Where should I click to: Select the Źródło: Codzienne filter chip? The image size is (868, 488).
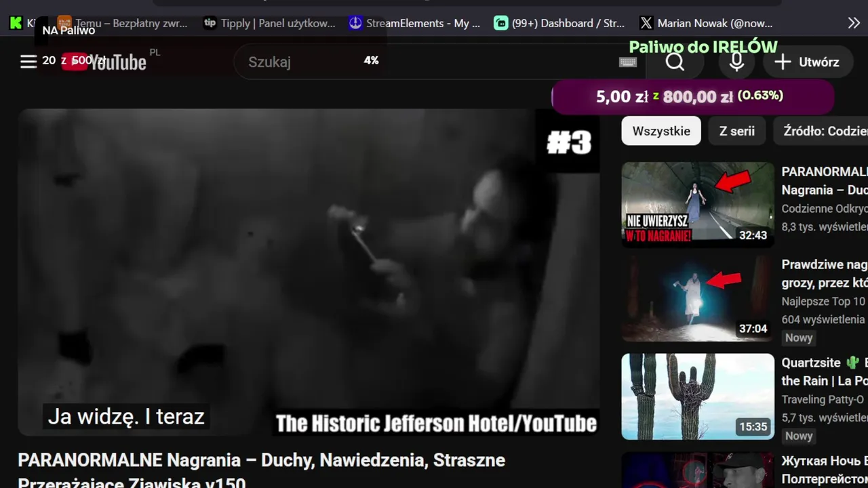[x=821, y=131]
